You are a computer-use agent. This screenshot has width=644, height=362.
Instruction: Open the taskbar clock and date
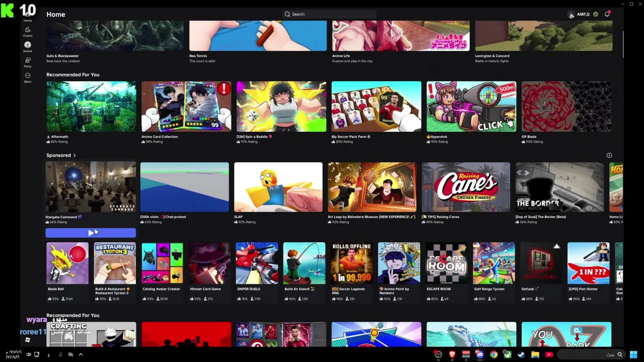point(14,354)
